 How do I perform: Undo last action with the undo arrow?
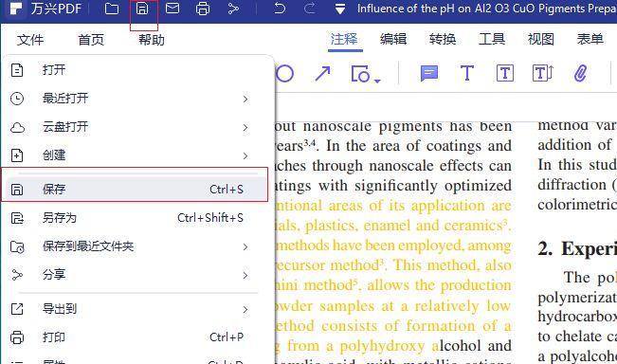pos(280,9)
